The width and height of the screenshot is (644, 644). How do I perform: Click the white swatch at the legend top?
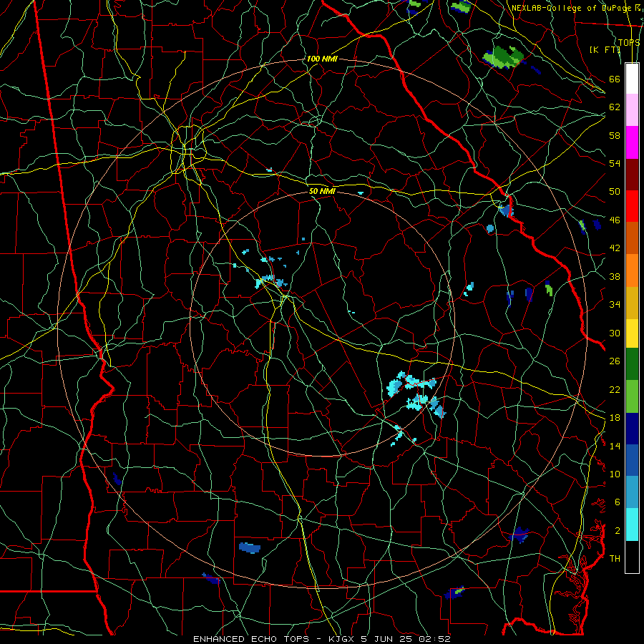632,79
